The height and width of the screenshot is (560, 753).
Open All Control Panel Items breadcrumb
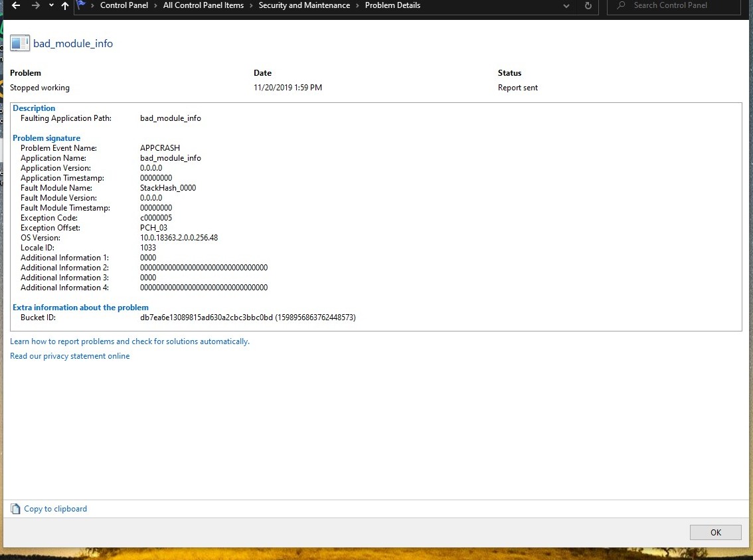(203, 5)
